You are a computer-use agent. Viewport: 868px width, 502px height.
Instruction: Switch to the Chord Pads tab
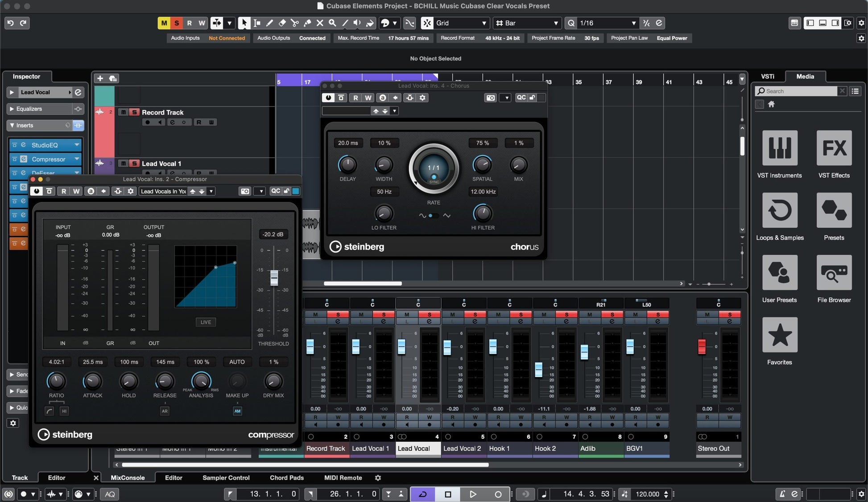click(x=286, y=477)
